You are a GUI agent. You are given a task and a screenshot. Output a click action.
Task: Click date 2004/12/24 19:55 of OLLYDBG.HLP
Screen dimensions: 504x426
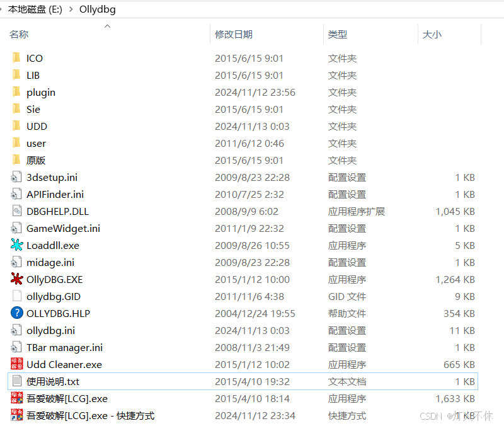click(255, 313)
